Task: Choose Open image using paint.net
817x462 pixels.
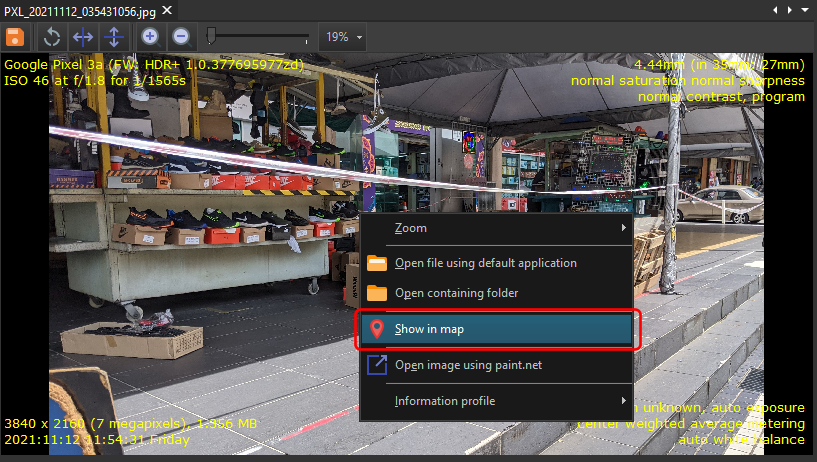Action: click(x=468, y=365)
